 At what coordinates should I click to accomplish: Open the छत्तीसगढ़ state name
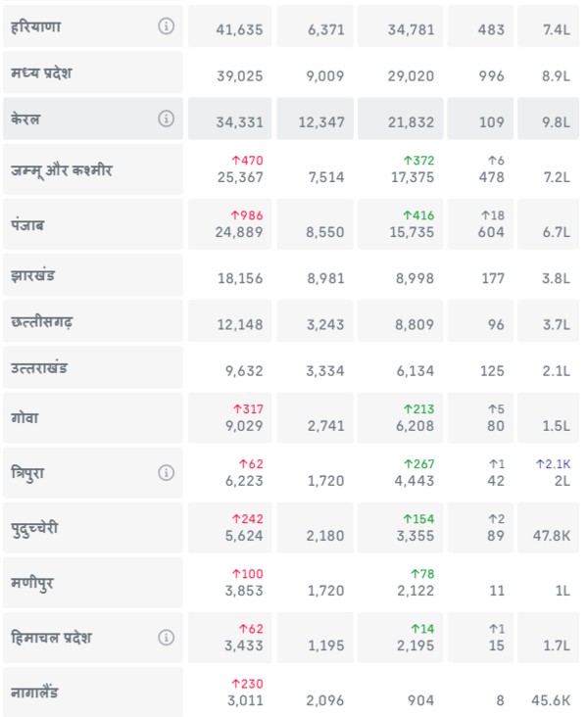tap(41, 321)
